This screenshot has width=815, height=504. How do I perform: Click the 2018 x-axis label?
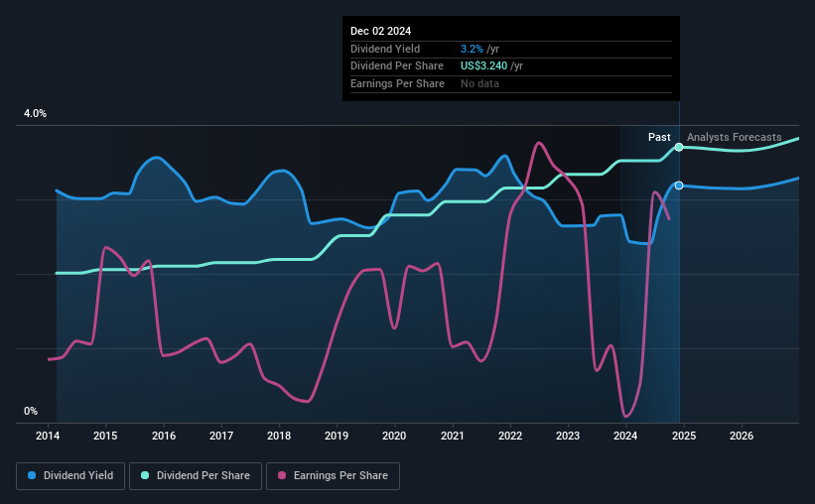[x=279, y=436]
